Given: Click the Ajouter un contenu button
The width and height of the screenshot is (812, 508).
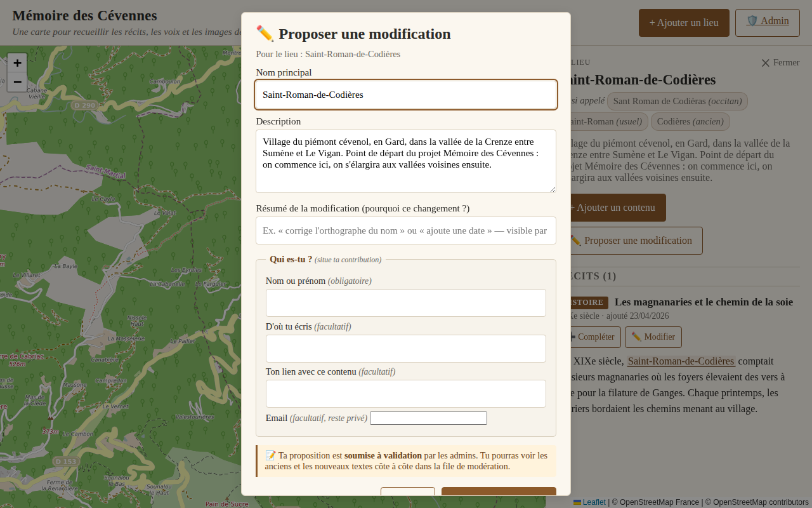Looking at the screenshot, I should tap(612, 208).
